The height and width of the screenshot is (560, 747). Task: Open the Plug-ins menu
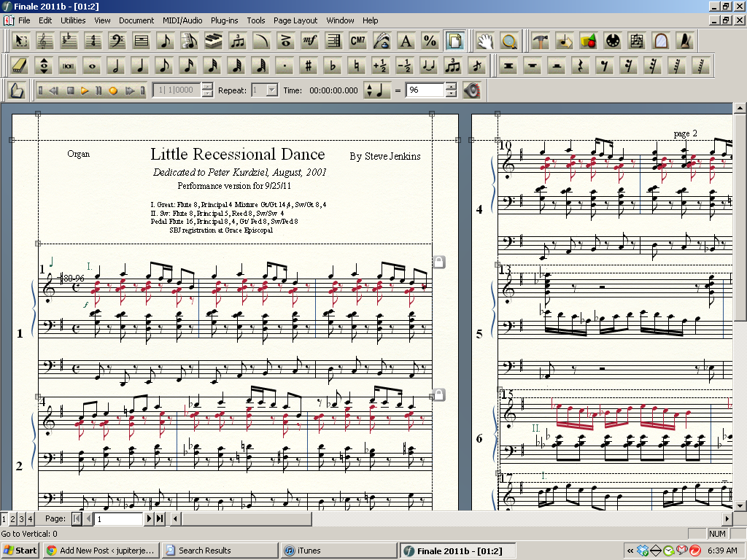point(225,20)
